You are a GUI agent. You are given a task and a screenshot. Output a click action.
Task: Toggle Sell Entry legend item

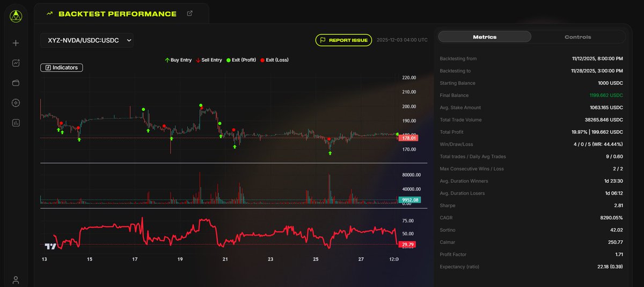[x=209, y=60]
